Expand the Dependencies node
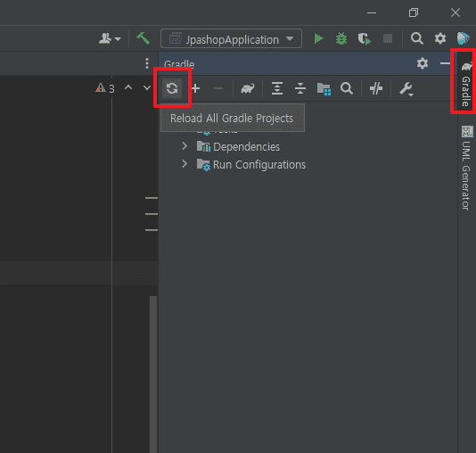Image resolution: width=476 pixels, height=453 pixels. click(185, 146)
